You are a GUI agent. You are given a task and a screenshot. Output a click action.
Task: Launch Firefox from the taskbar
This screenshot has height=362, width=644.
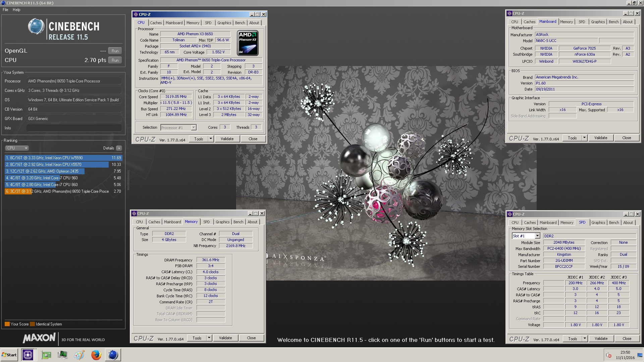pos(96,355)
